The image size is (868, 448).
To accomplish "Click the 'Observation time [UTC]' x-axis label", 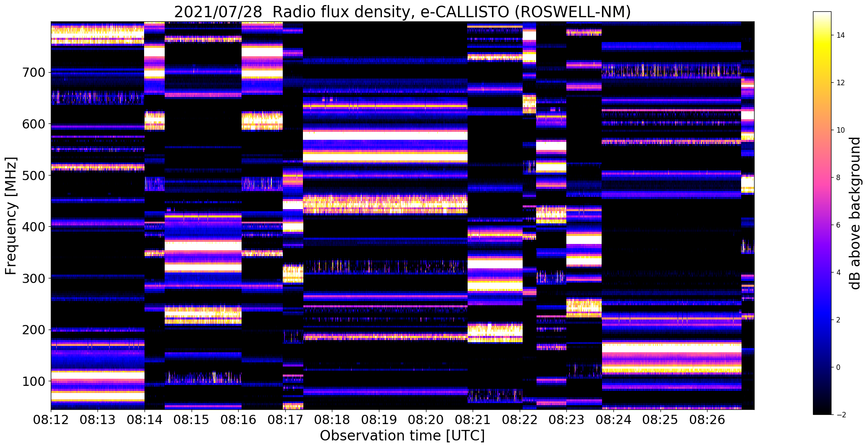I will tap(402, 435).
